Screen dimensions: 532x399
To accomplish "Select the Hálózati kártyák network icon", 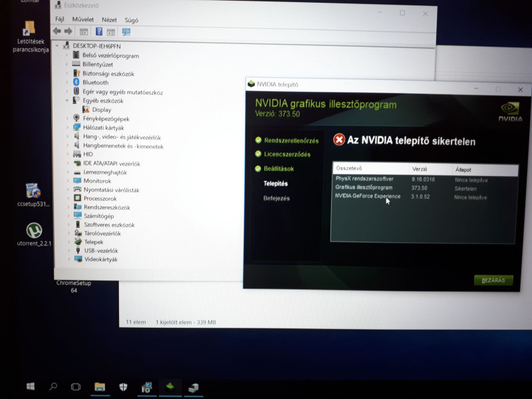I will click(77, 127).
